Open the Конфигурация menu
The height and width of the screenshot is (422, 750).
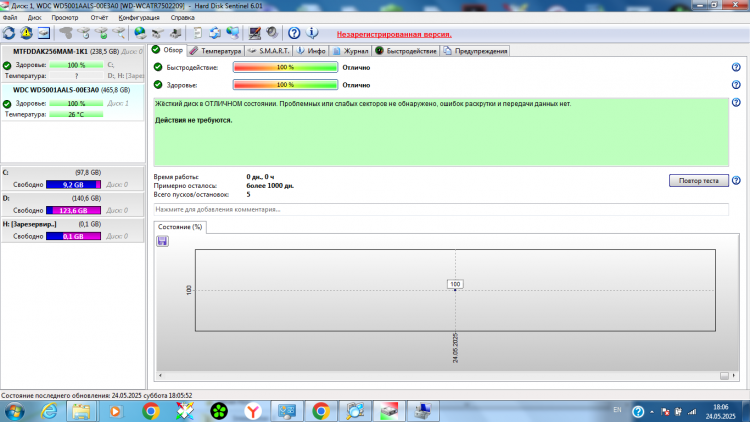tap(139, 18)
